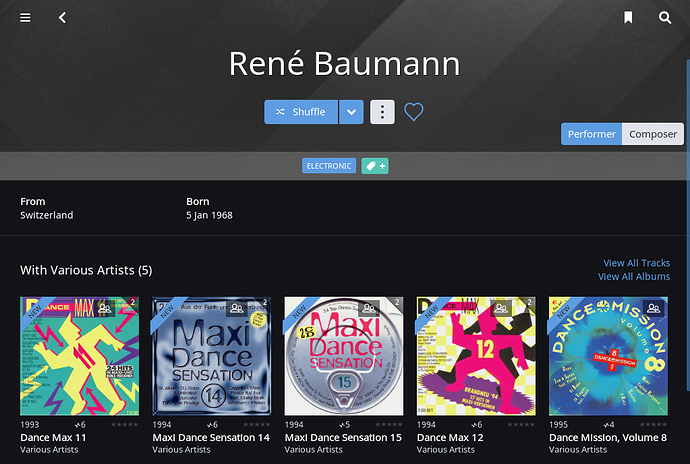Switch to the Composer view
Image resolution: width=690 pixels, height=464 pixels.
pos(653,134)
